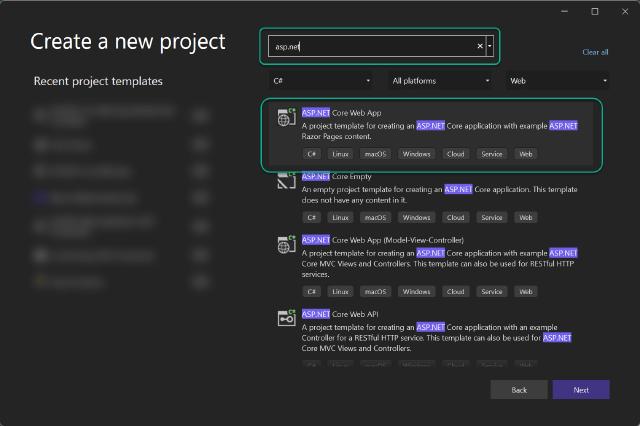This screenshot has height=426, width=640.
Task: Click the Next button
Action: point(580,389)
